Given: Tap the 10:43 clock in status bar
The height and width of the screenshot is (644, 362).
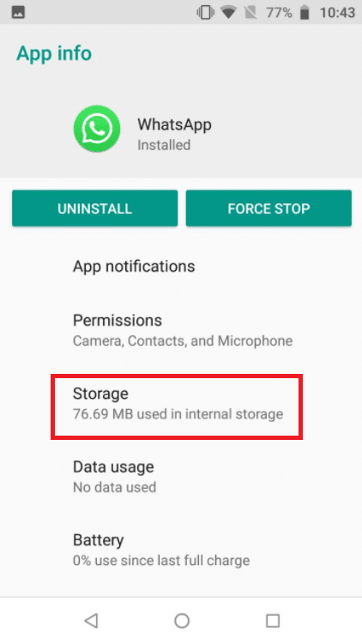Looking at the screenshot, I should point(337,13).
